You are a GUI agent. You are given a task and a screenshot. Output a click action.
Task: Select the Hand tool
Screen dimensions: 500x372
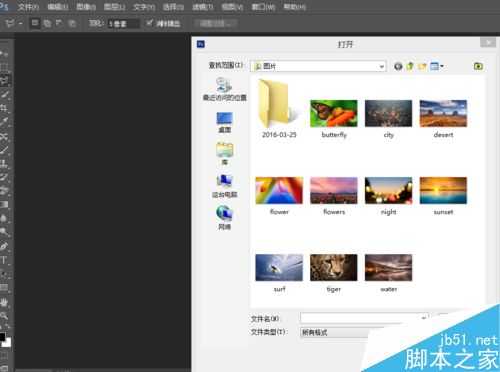coord(4,302)
